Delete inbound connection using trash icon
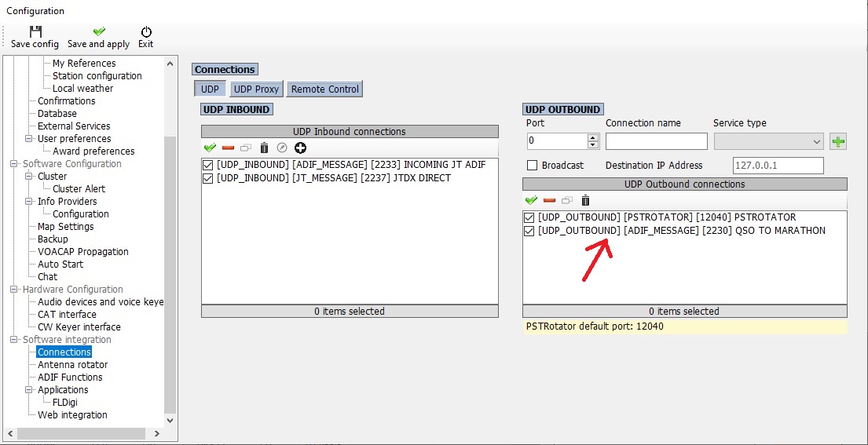868x445 pixels. pos(264,148)
